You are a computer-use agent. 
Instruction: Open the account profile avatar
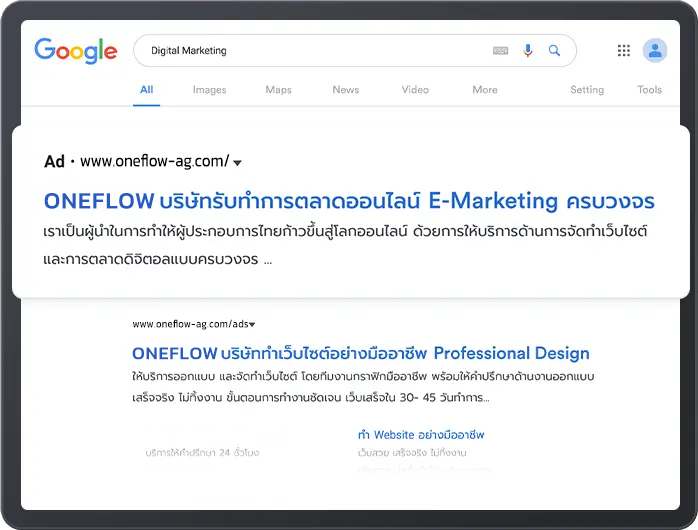(x=655, y=50)
